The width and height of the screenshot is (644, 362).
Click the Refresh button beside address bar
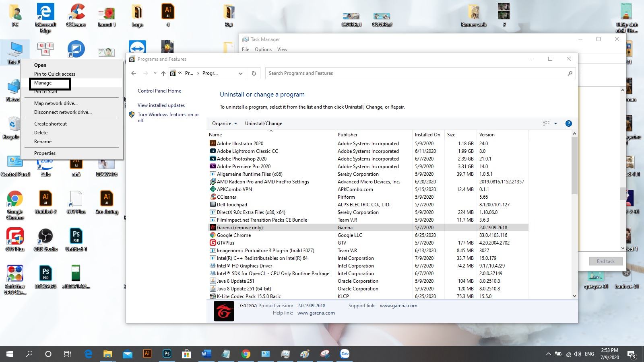254,73
